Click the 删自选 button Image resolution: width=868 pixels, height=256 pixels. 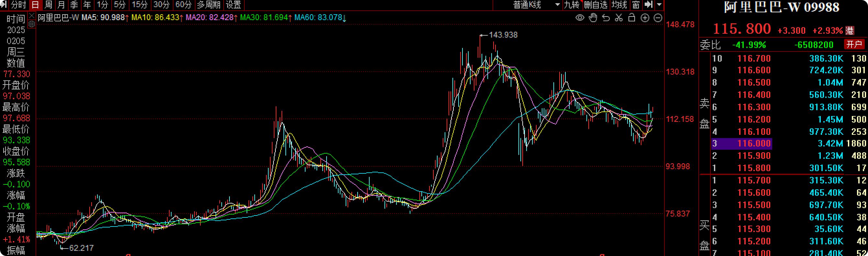pyautogui.click(x=595, y=5)
